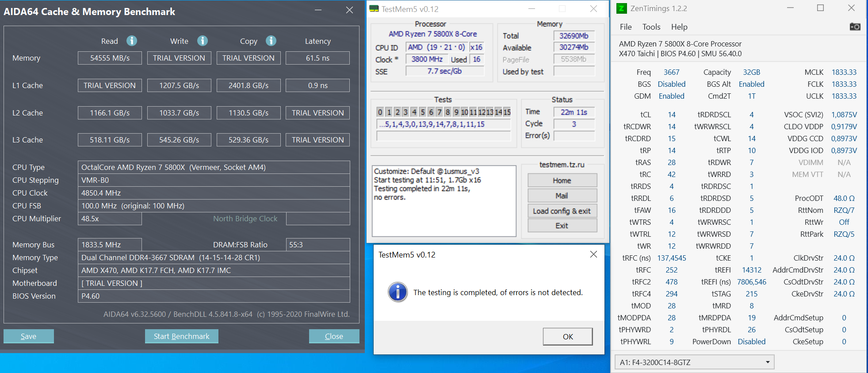Click the Freq value 3667 in ZenTimings
The height and width of the screenshot is (373, 868).
[x=671, y=72]
